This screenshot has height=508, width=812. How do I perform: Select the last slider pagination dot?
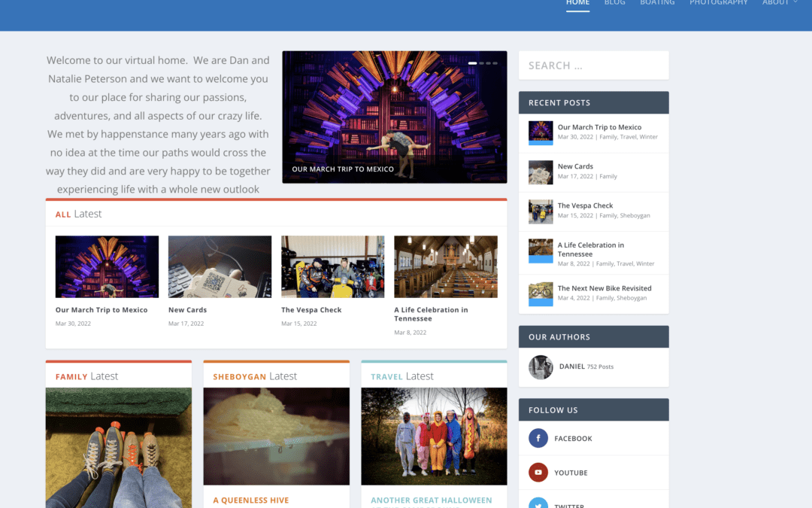(x=495, y=63)
